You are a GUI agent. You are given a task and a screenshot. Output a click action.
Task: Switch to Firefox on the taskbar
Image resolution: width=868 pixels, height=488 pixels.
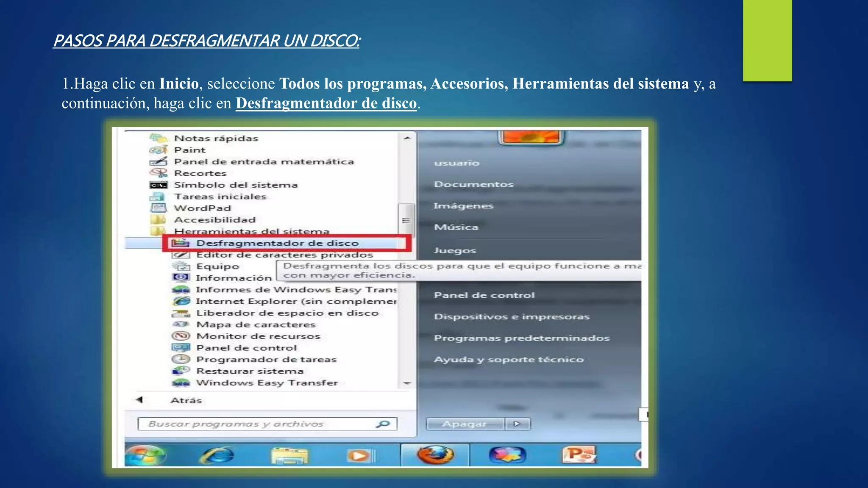tap(435, 455)
